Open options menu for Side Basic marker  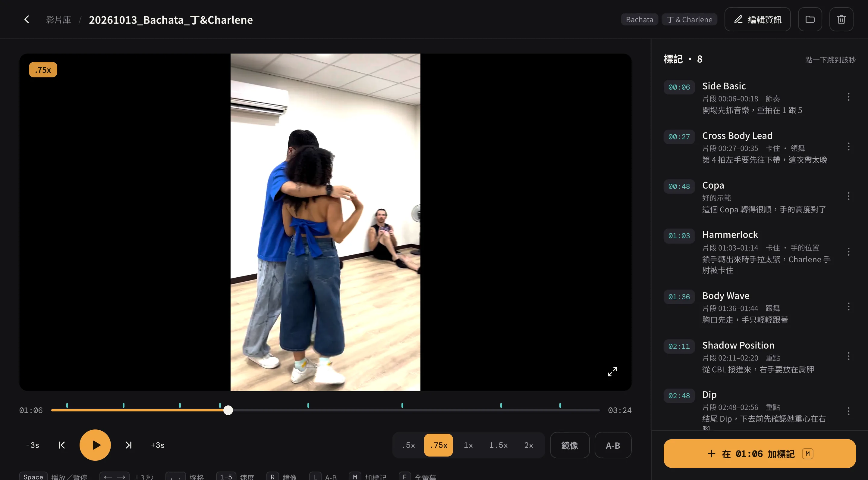pos(848,97)
